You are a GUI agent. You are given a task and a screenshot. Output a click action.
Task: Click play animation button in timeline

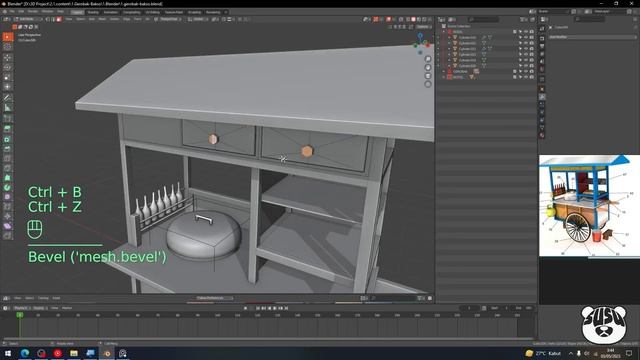[275, 308]
